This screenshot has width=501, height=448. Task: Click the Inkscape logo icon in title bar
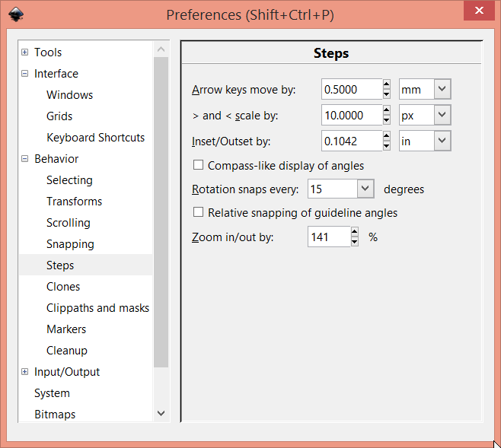[x=16, y=14]
